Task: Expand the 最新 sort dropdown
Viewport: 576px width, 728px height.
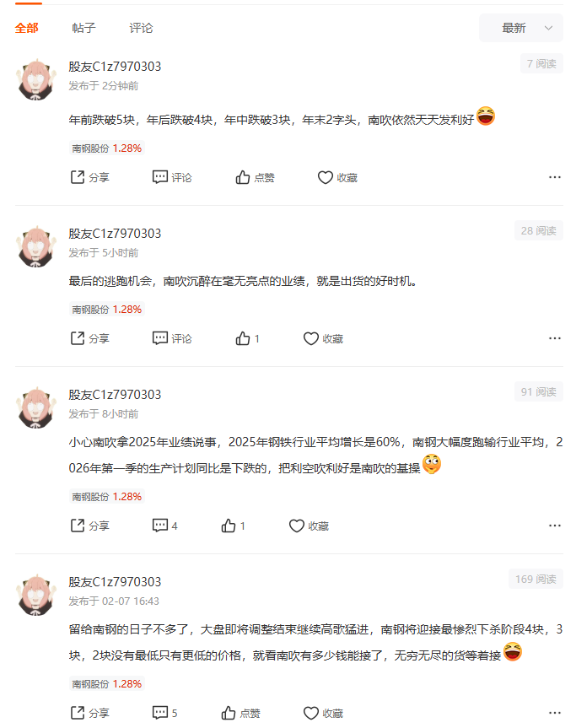Action: (x=521, y=28)
